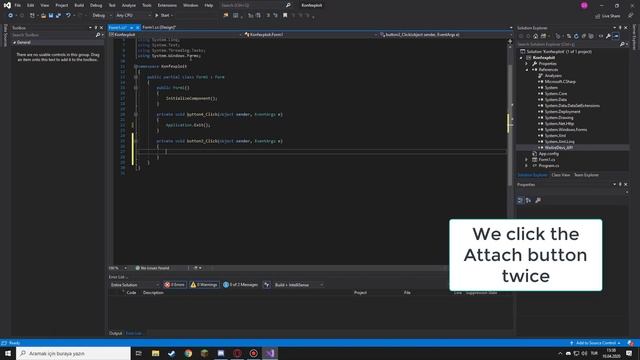This screenshot has height=360, width=640.
Task: Click the Solution Explorer Refresh icon
Action: pos(576,36)
